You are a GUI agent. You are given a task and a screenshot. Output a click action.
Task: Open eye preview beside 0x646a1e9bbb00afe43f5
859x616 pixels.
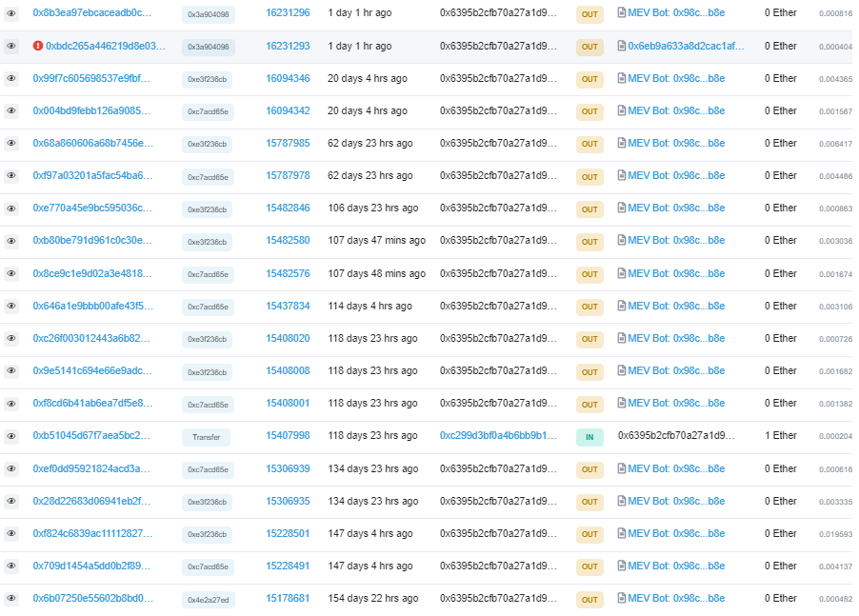coord(11,306)
